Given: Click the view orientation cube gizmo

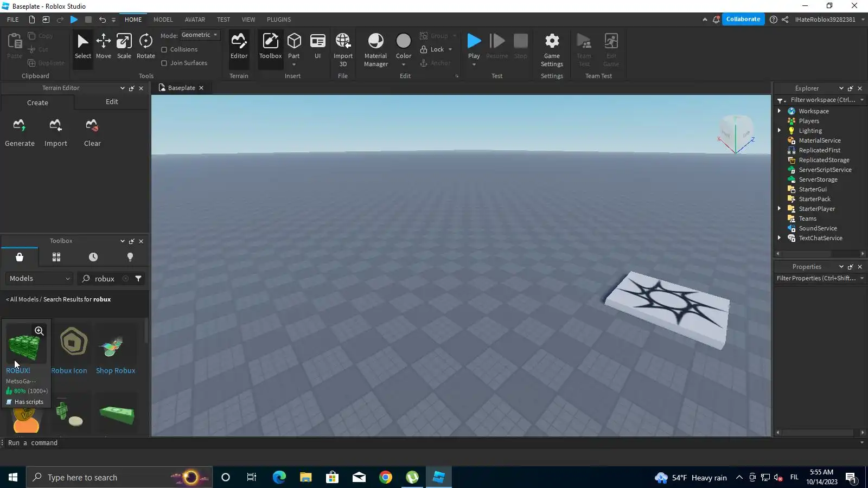Looking at the screenshot, I should (x=736, y=133).
